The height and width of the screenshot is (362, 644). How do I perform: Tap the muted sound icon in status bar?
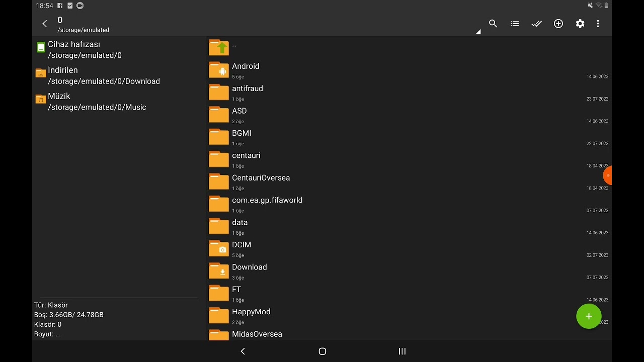pyautogui.click(x=590, y=6)
